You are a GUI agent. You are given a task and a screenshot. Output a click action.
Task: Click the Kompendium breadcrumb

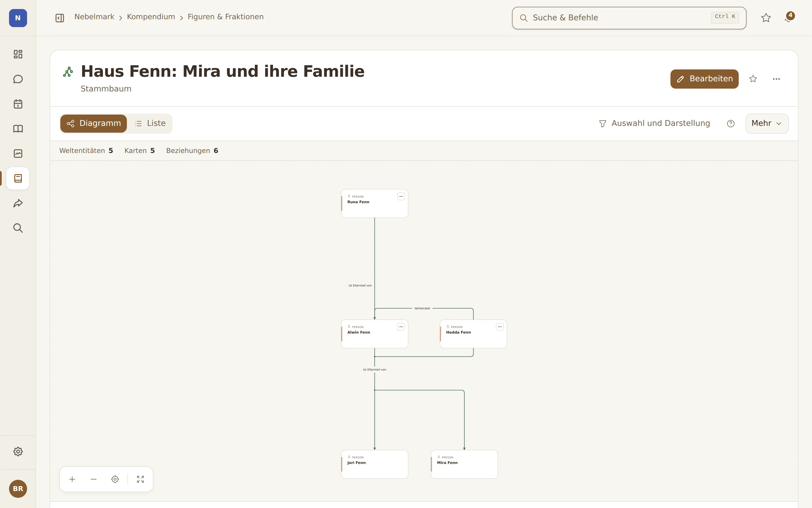(x=151, y=17)
